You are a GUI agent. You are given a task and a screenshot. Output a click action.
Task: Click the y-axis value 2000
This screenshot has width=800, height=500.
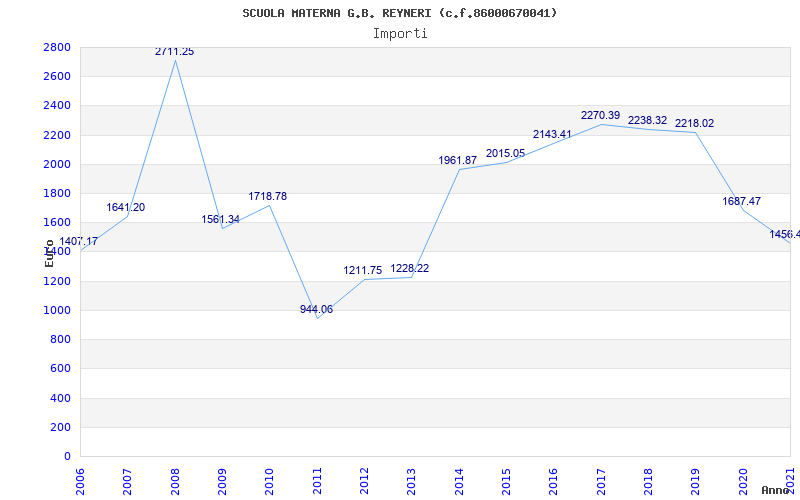tap(57, 164)
